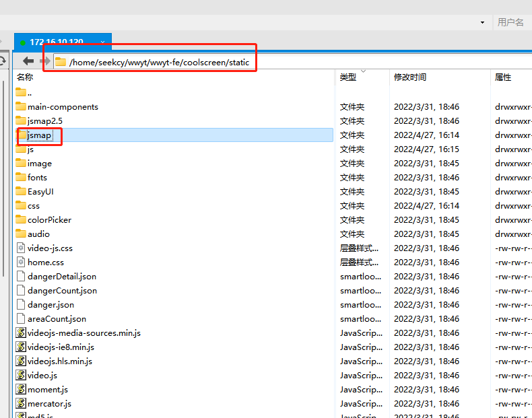Click the folder icon in path bar
The height and width of the screenshot is (418, 532).
point(61,62)
